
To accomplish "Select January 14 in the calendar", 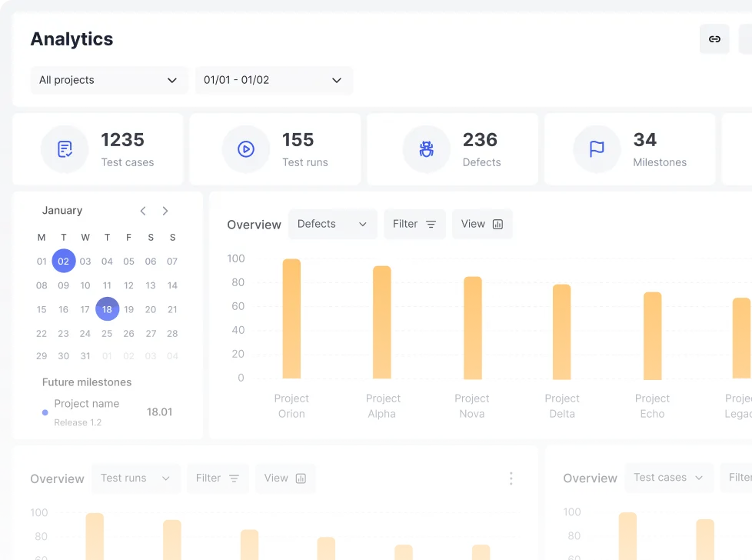I will [172, 285].
